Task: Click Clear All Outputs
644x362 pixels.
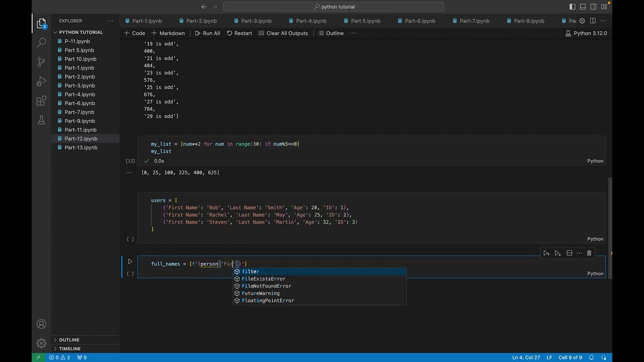Action: tap(283, 33)
